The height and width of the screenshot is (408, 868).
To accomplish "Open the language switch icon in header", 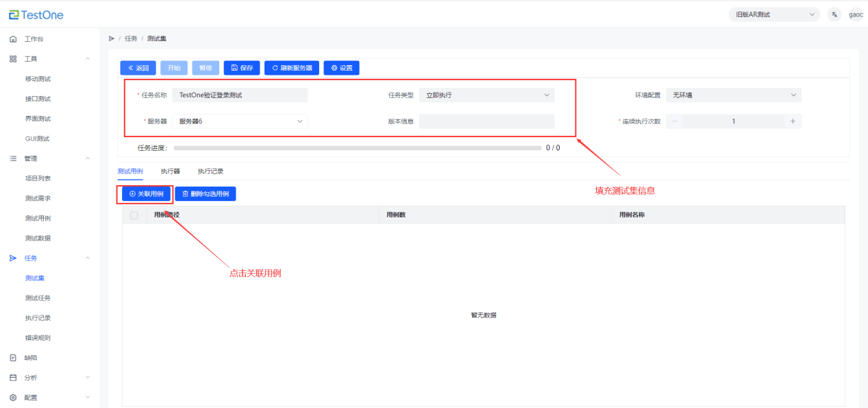I will [834, 14].
